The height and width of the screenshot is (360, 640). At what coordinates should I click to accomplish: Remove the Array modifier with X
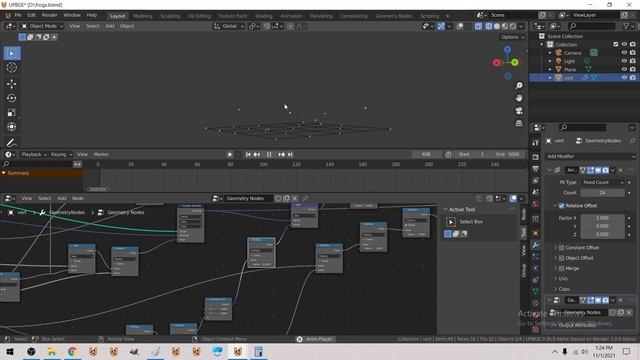point(621,170)
